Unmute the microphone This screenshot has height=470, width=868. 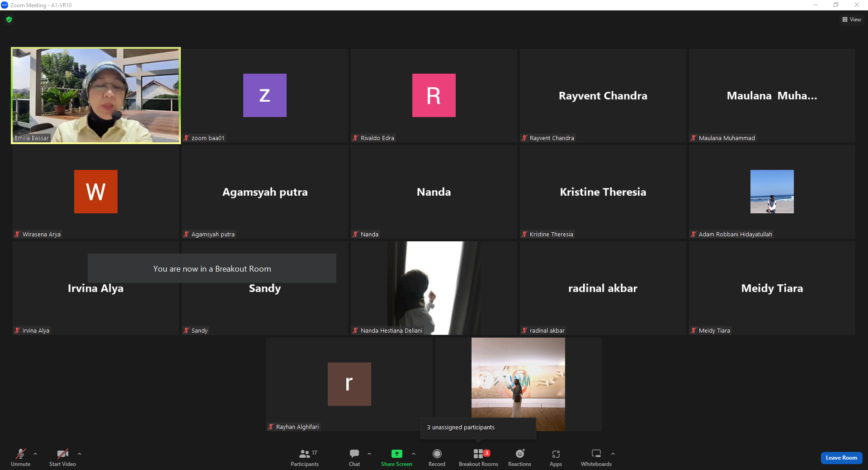coord(20,457)
